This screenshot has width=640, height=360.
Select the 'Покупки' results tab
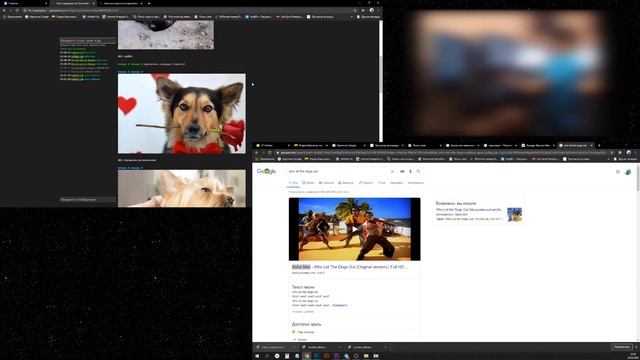pyautogui.click(x=366, y=183)
